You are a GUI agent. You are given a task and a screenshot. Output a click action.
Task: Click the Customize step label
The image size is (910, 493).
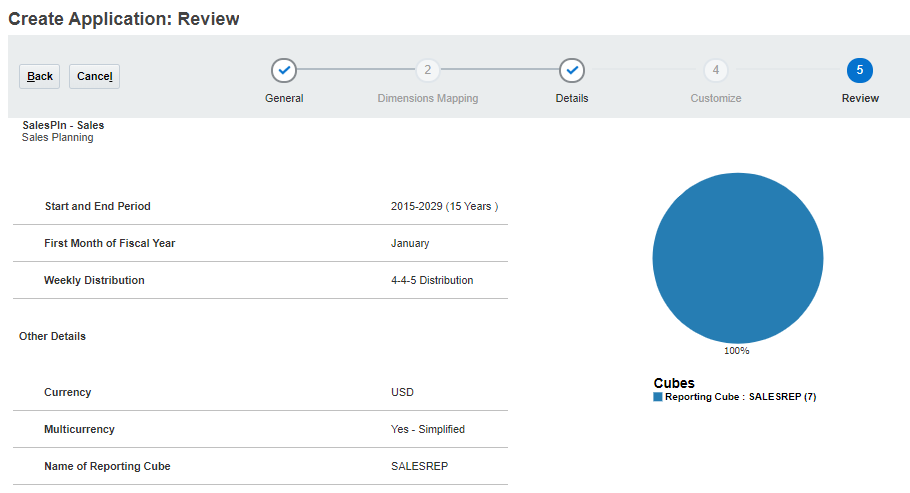point(716,98)
